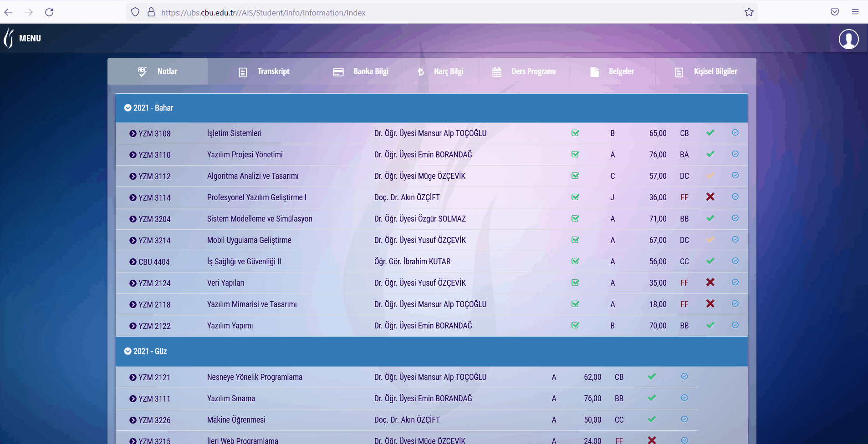Open Harç Bilgi using the lira icon

click(x=421, y=71)
